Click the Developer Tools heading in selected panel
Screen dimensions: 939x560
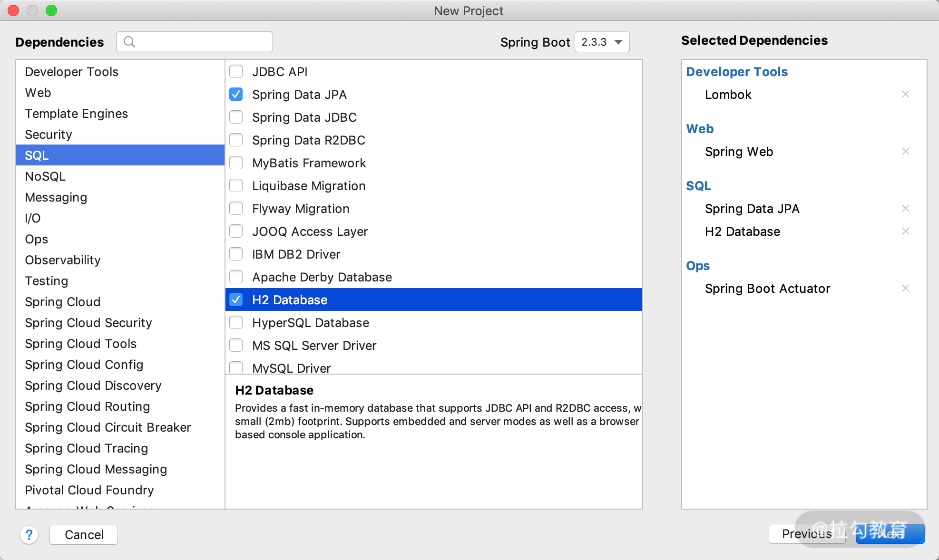coord(737,72)
